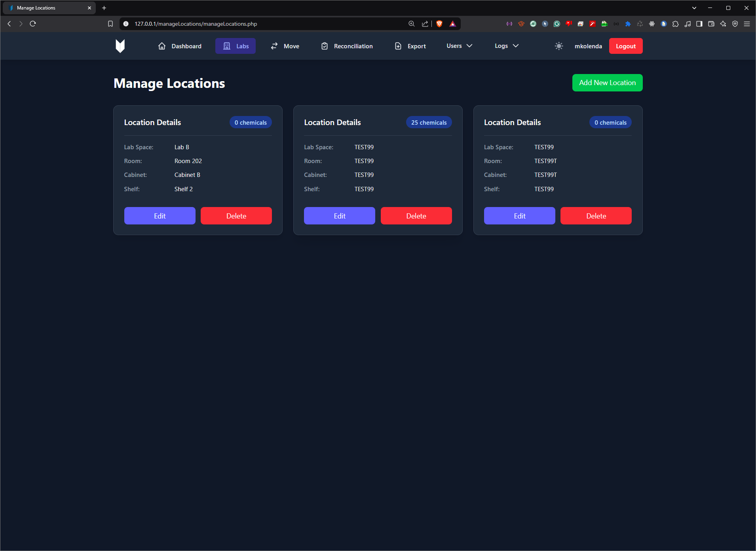Open a new browser tab
This screenshot has height=551, width=756.
104,8
